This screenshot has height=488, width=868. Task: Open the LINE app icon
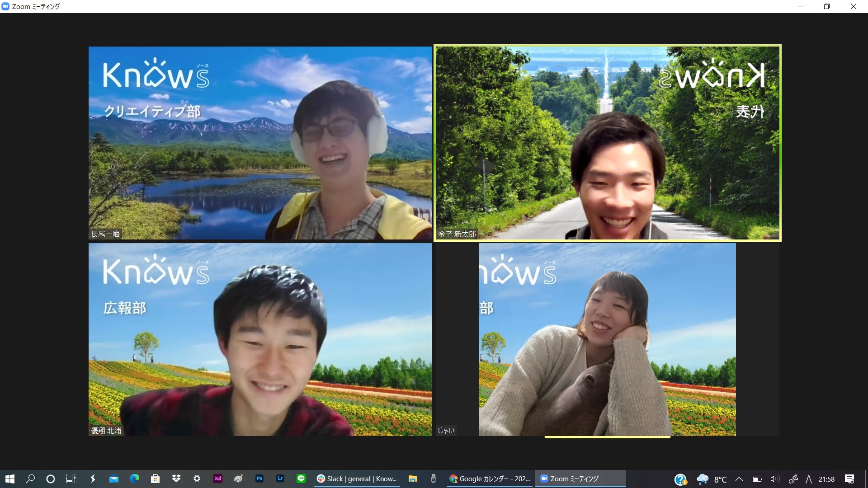coord(301,479)
